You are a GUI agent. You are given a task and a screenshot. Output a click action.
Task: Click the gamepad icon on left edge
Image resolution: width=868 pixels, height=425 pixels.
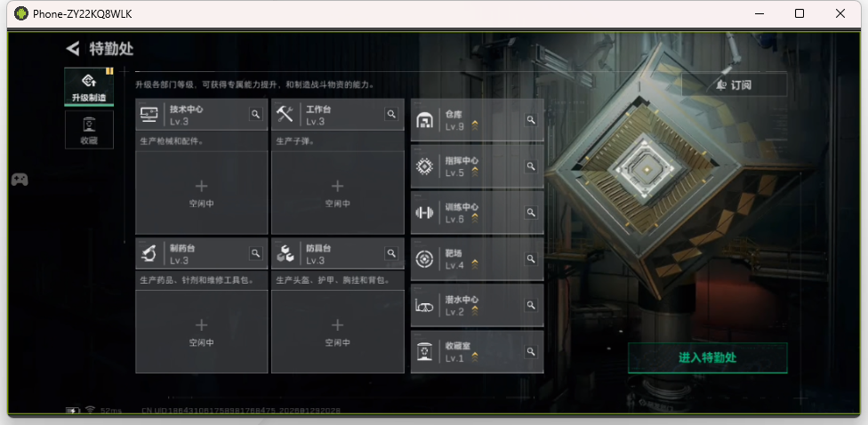(x=19, y=180)
